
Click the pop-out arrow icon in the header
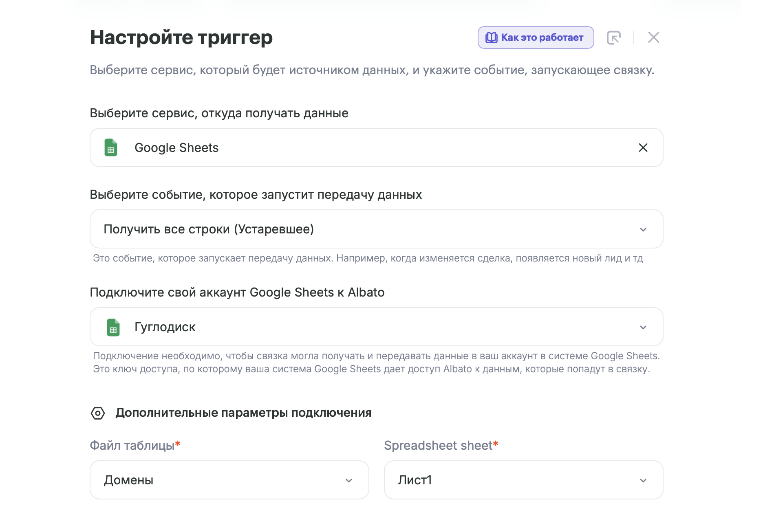pos(613,37)
